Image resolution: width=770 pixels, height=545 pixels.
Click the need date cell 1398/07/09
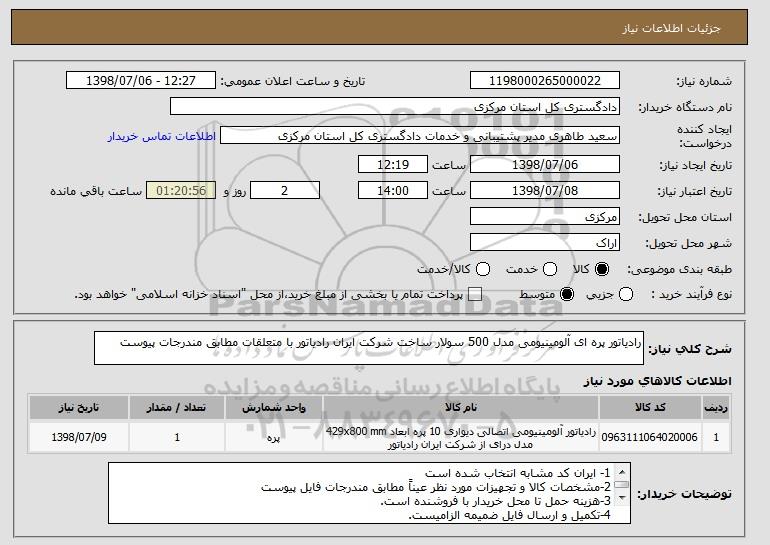point(79,437)
